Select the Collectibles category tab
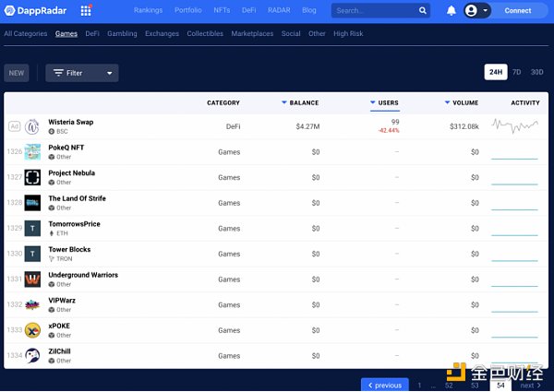This screenshot has height=392, width=554. (x=205, y=33)
